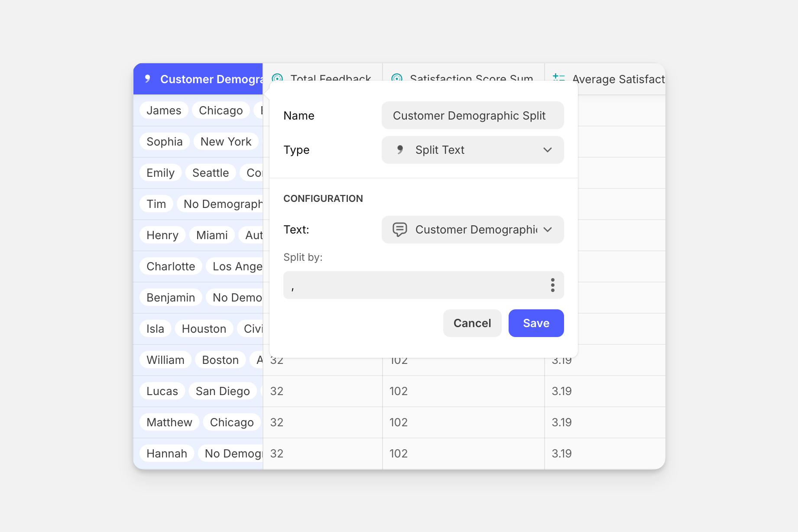Viewport: 798px width, 532px height.
Task: Click the 3.19 cell in Hannah row
Action: (x=605, y=454)
